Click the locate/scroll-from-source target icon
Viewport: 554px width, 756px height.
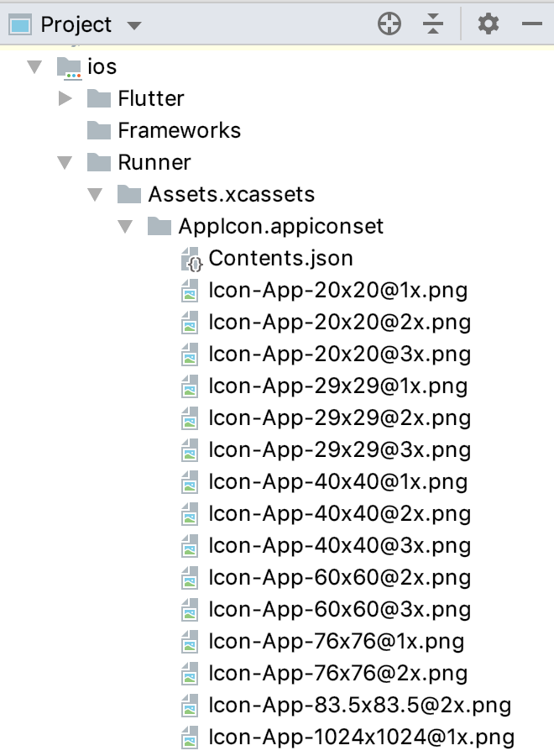click(x=389, y=24)
